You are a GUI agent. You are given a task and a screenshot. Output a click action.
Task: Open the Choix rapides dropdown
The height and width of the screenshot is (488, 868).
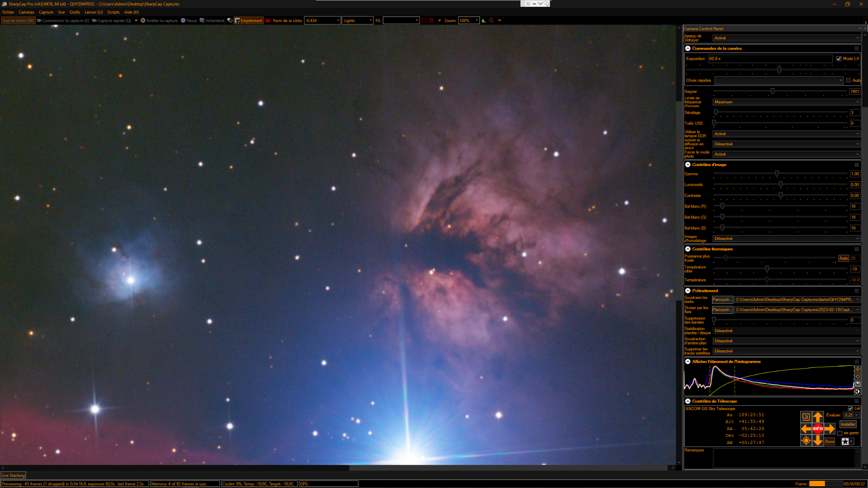(779, 80)
